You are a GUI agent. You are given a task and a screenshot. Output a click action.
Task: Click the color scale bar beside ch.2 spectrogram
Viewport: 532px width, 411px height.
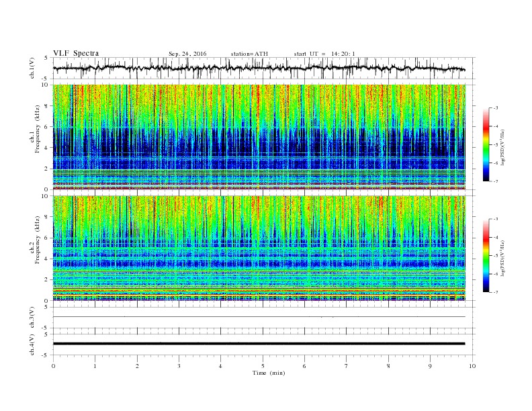(x=486, y=255)
